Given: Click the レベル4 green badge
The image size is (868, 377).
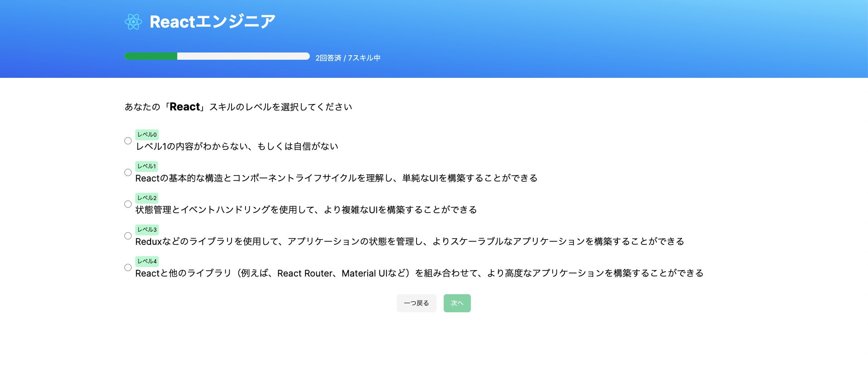Looking at the screenshot, I should tap(147, 261).
